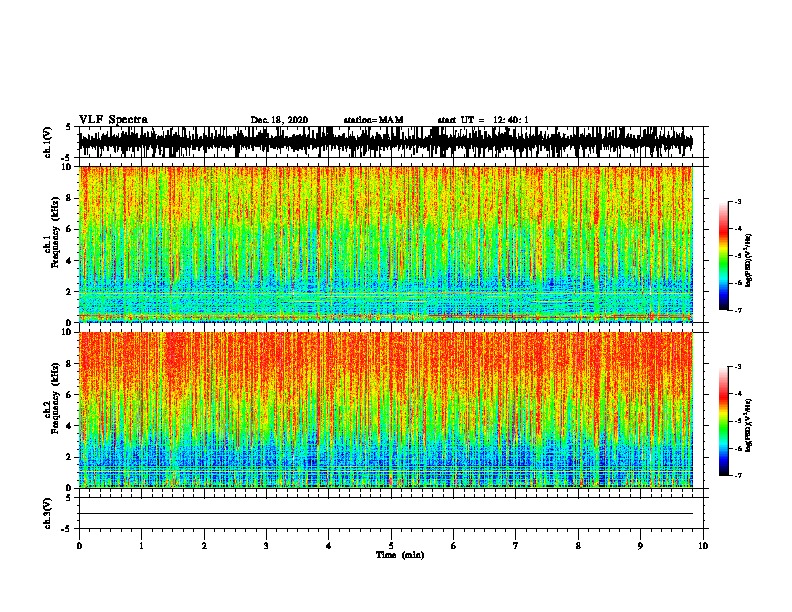Click the ch.1 spectrogram color scale bar
This screenshot has width=792, height=612.
723,256
